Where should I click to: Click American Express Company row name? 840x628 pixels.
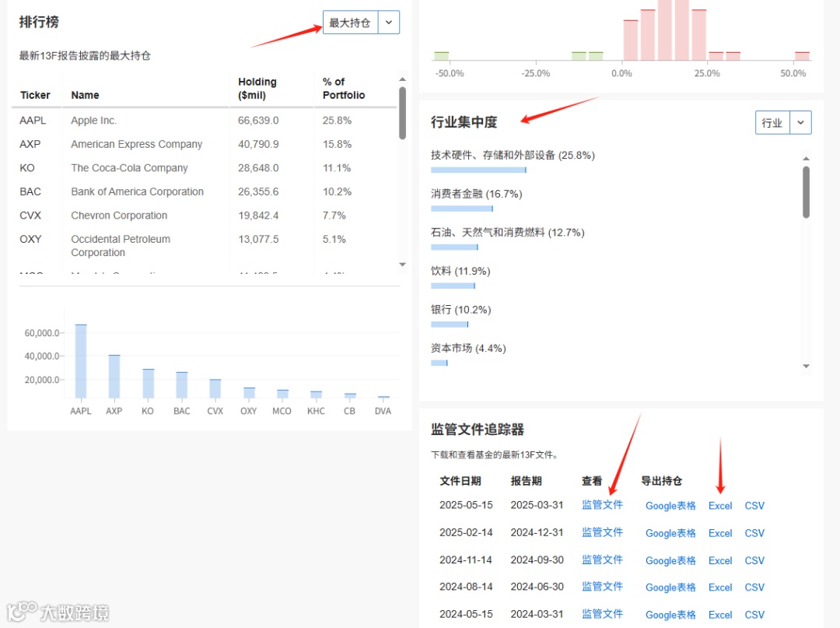(x=137, y=144)
